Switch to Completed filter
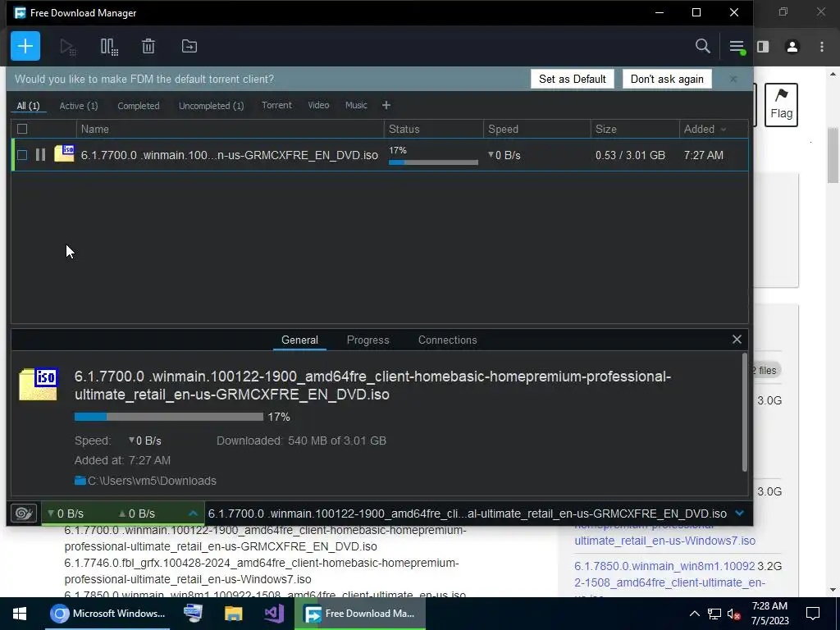Screen dimensions: 840x630 tap(139, 106)
